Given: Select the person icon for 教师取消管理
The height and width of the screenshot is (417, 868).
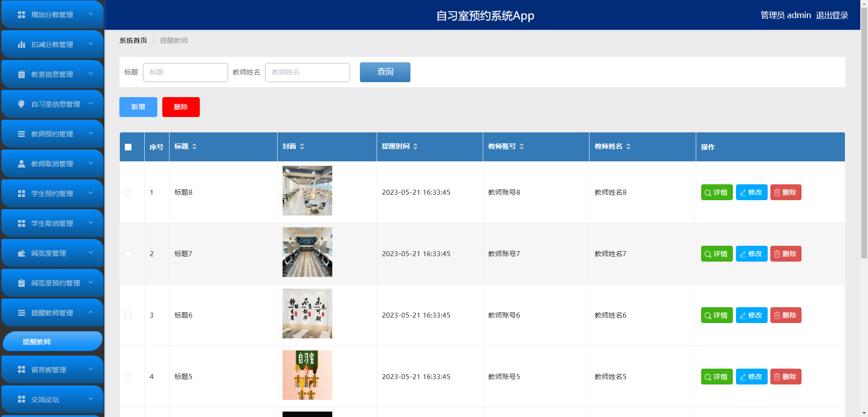Looking at the screenshot, I should click(21, 164).
